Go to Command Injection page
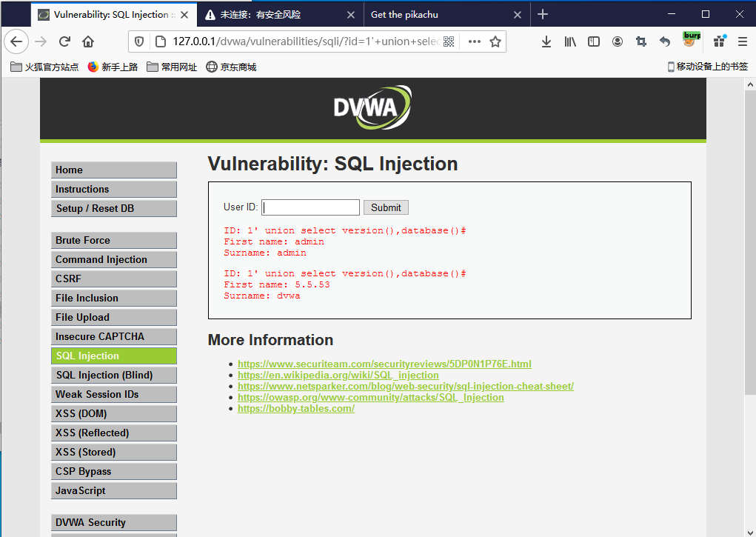 (114, 259)
